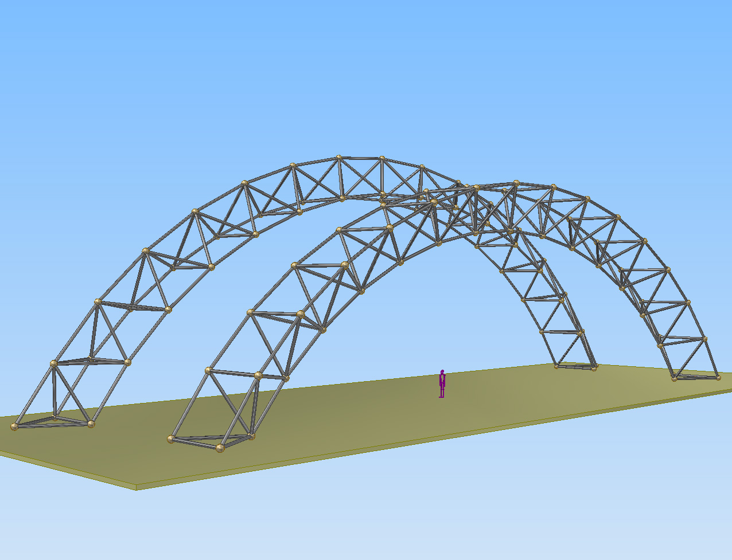The width and height of the screenshot is (732, 560).
Task: Click the center node where both arches cross
Action: [476, 187]
